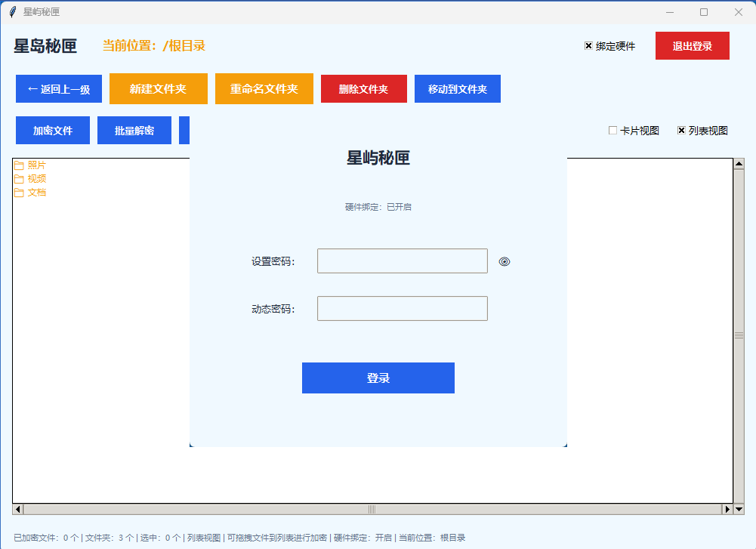Uncheck the 绑定硬件 checkbox

(588, 46)
